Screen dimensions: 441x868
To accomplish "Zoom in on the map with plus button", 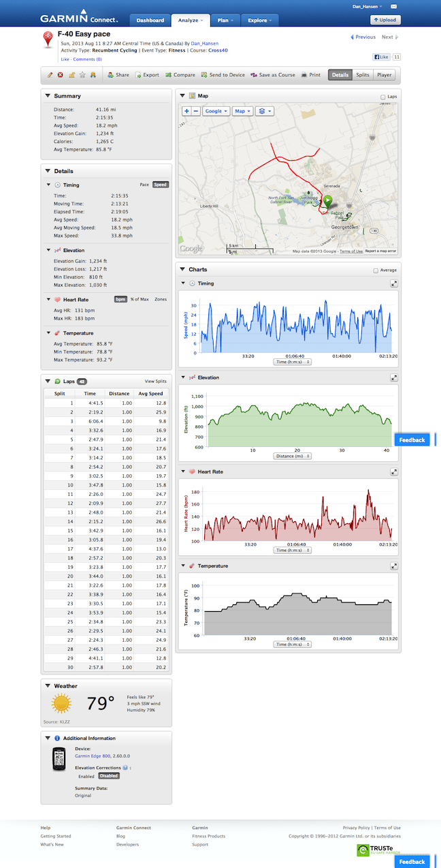I will pos(187,111).
